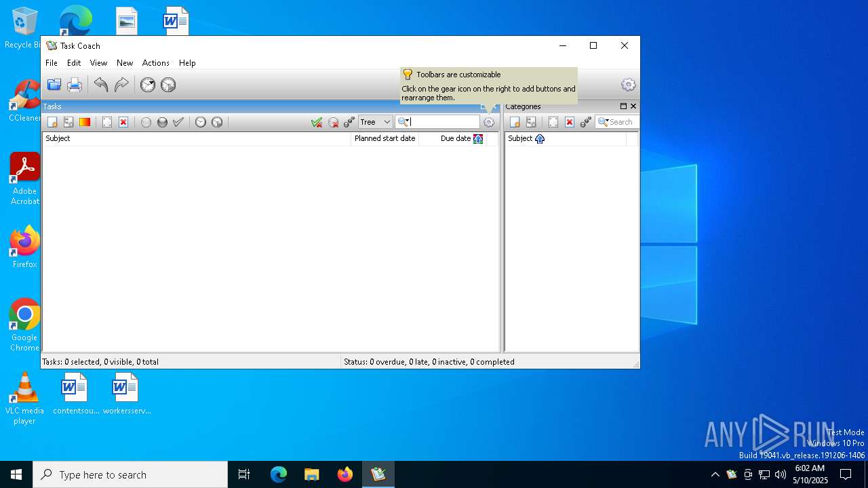Click the gray spheres filter icon in Categories toolbar
Screen dimensions: 868x488
586,122
